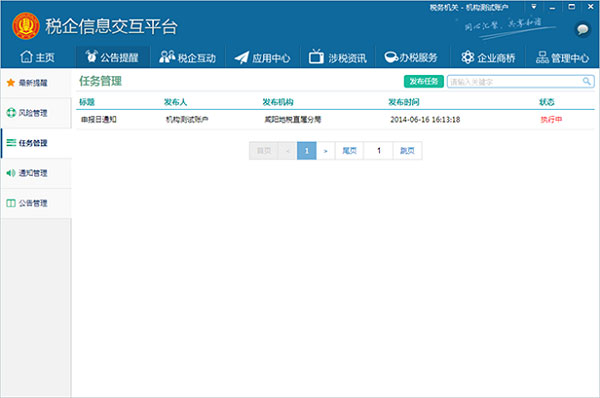Click the hierarchy icon for 管理中心
600x398 pixels.
point(542,57)
